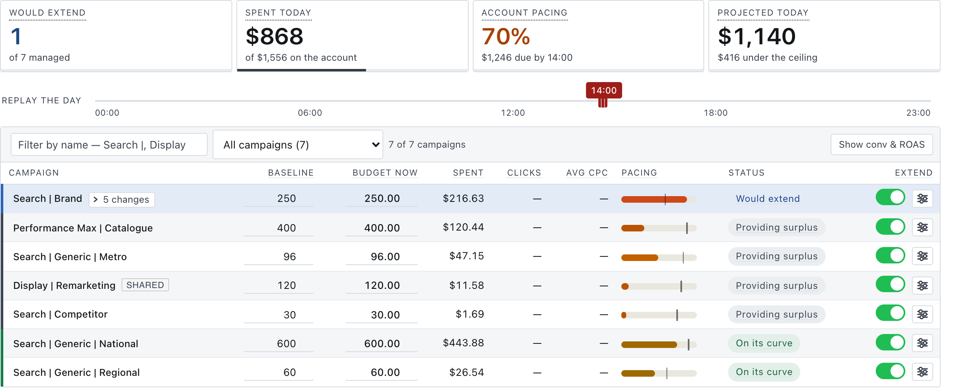
Task: Open settings sliders icon for Performance Max | Catalogue
Action: (x=922, y=227)
